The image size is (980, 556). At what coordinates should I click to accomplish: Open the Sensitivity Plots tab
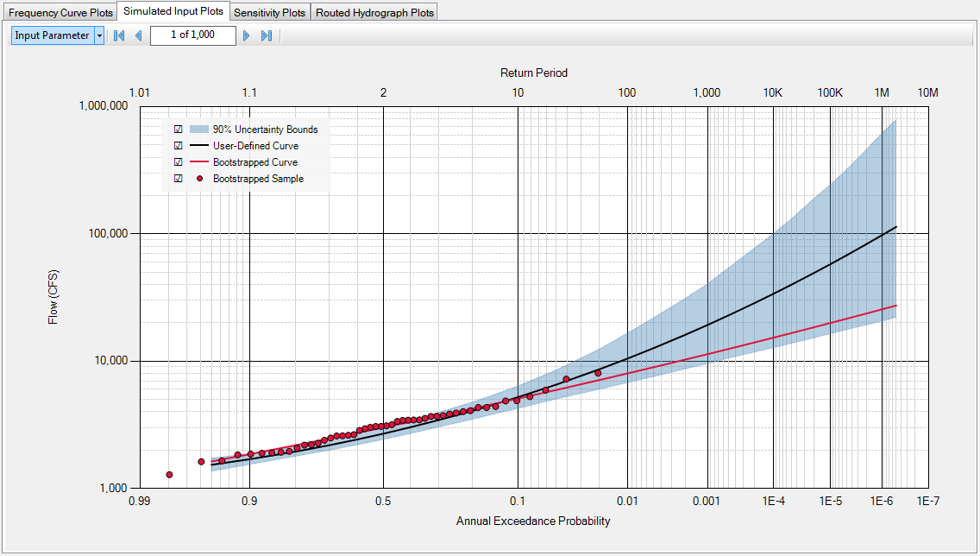click(x=269, y=11)
